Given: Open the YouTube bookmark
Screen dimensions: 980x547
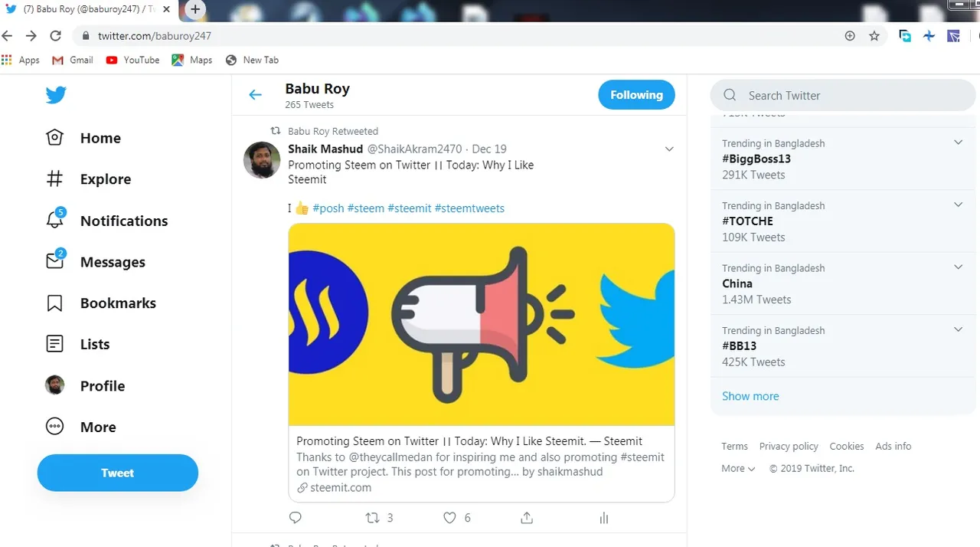Looking at the screenshot, I should point(132,60).
